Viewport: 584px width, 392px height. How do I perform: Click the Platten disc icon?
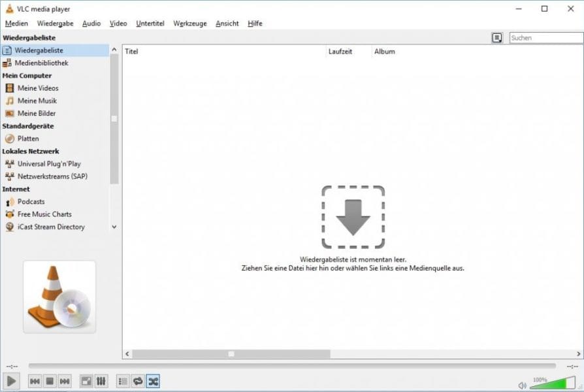[10, 139]
